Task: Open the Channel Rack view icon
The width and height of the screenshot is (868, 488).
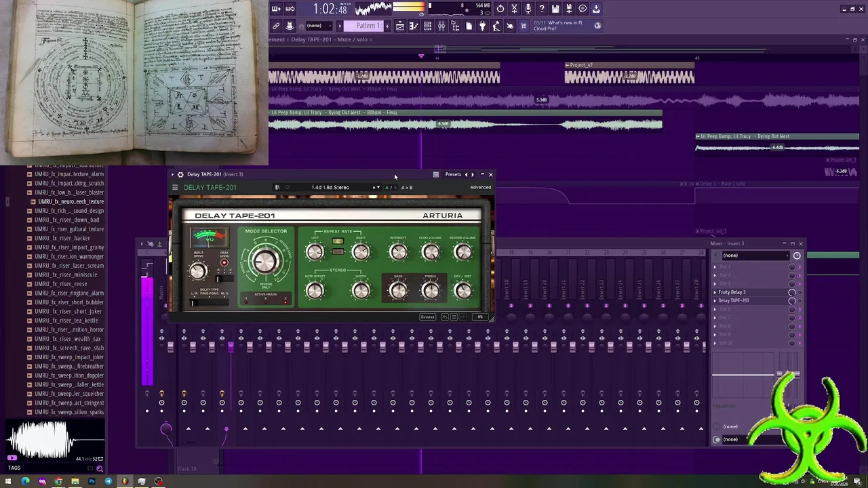Action: point(427,26)
